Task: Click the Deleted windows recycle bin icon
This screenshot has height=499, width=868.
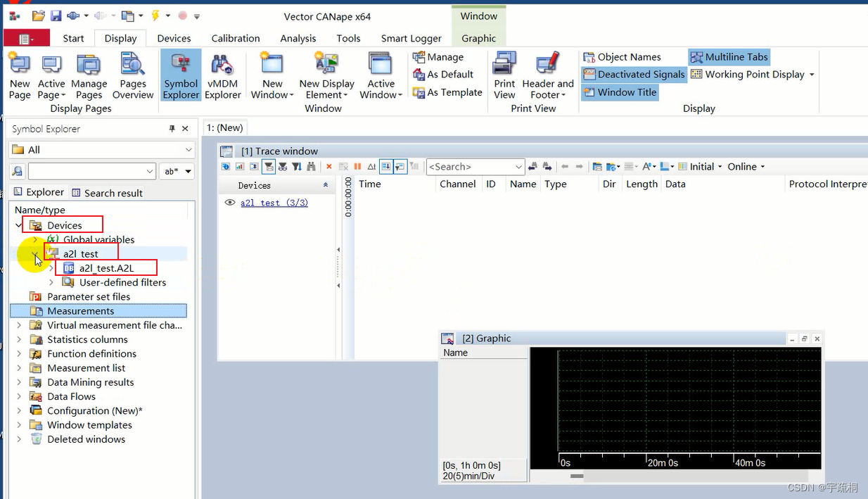Action: [36, 439]
